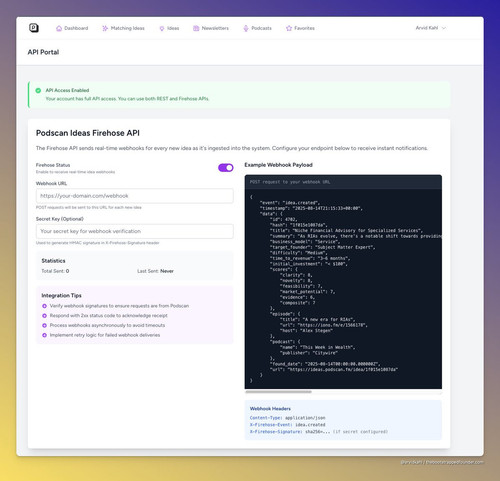Click the Total Sent value
The height and width of the screenshot is (481, 500).
tap(67, 271)
